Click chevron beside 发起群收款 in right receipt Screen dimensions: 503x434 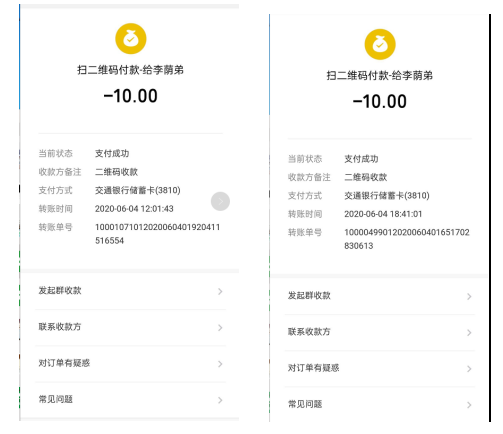[x=469, y=297]
